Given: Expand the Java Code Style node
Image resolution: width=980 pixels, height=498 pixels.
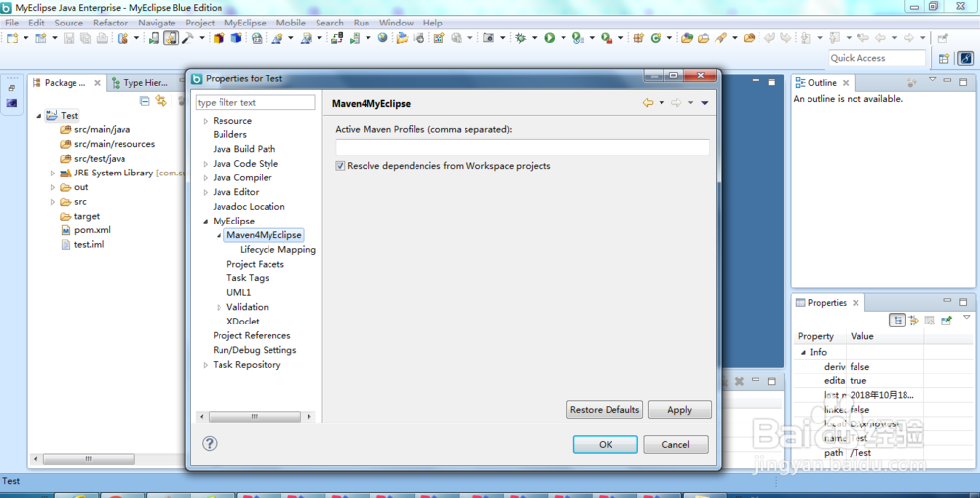Looking at the screenshot, I should coord(205,164).
